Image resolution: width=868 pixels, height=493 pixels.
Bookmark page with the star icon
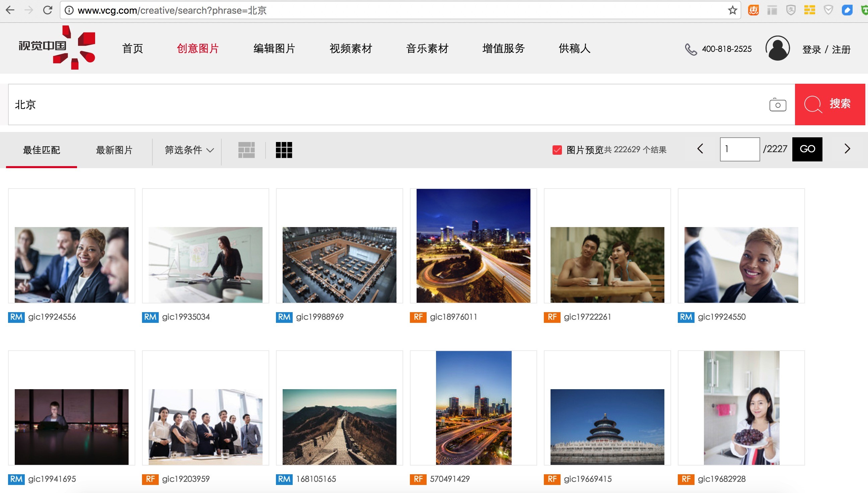click(732, 10)
